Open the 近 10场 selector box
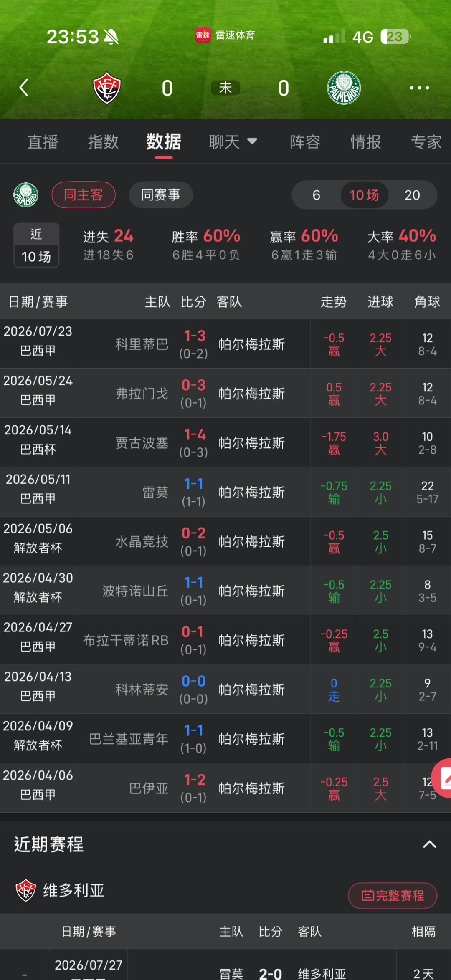 tap(36, 245)
